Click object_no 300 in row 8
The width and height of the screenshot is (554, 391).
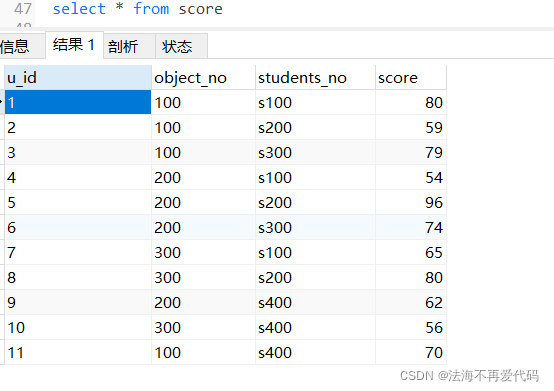[x=203, y=278]
